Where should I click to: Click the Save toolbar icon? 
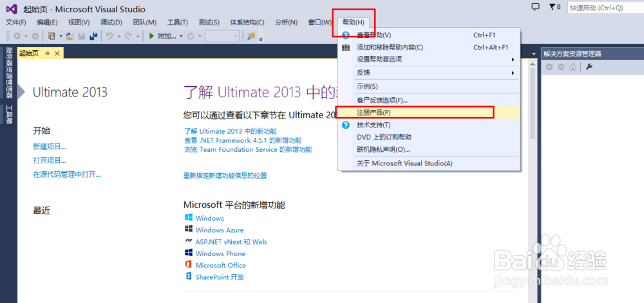(x=82, y=37)
